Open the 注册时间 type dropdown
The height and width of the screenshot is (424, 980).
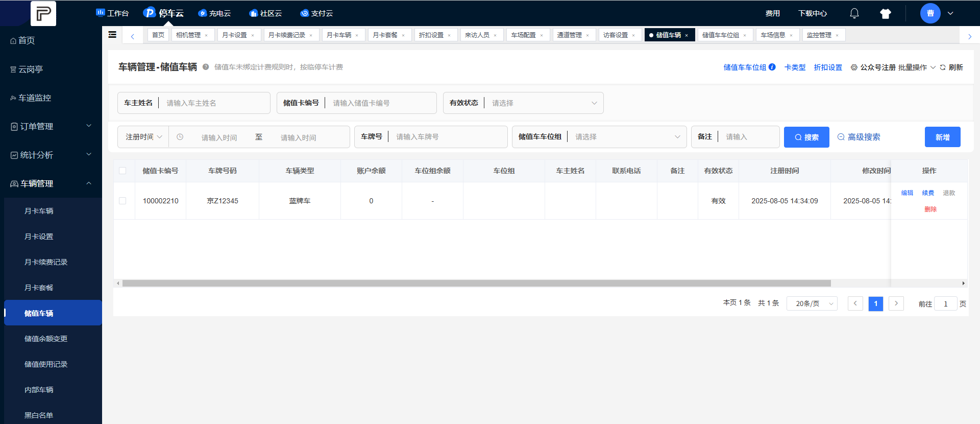pos(143,137)
